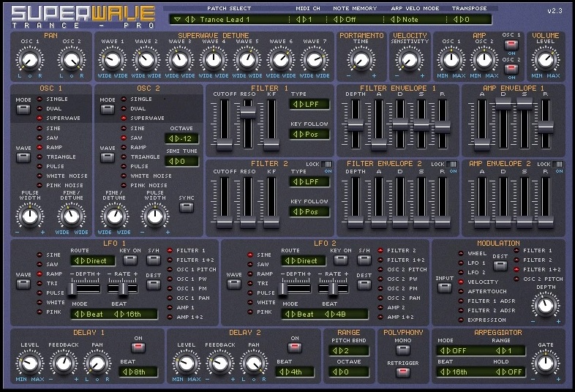Image resolution: width=575 pixels, height=392 pixels.
Task: Click the Portamento Time knob
Action: click(x=361, y=60)
